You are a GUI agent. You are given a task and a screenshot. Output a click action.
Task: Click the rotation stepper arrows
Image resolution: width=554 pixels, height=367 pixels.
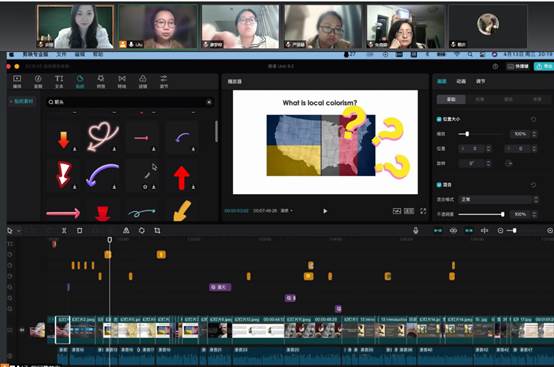point(489,164)
